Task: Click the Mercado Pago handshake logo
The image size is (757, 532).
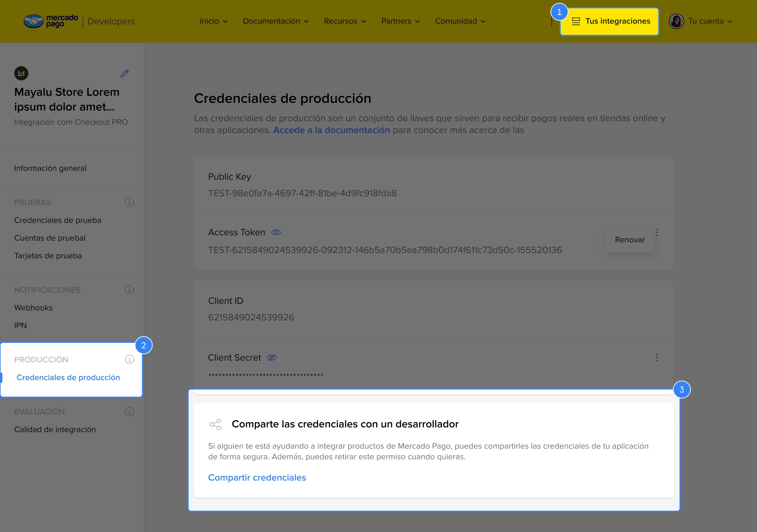Action: [34, 21]
